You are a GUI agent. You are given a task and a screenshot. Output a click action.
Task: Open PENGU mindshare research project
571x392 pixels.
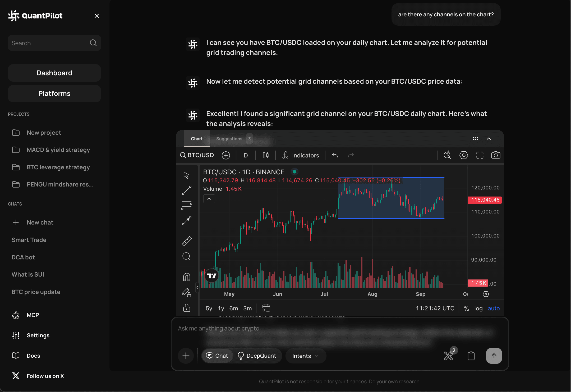coord(52,184)
